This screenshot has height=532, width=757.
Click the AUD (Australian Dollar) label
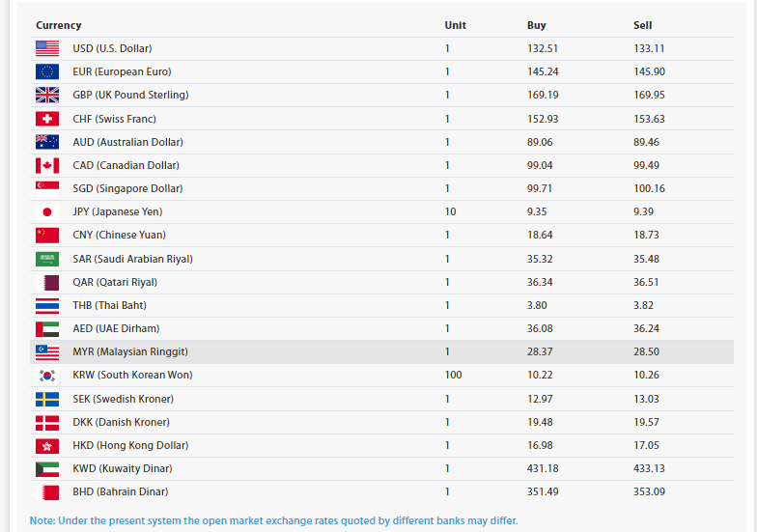pyautogui.click(x=127, y=142)
